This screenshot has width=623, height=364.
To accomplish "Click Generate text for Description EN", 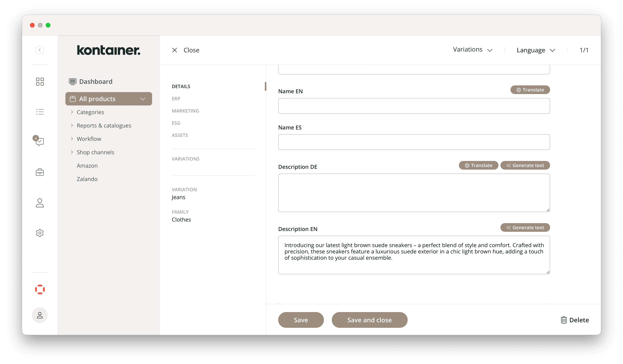I will [525, 227].
